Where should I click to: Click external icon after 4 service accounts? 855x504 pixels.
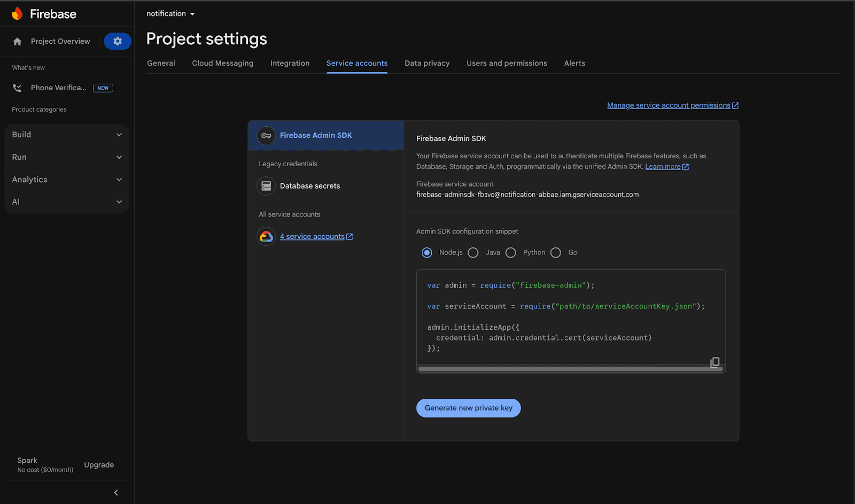(x=349, y=237)
